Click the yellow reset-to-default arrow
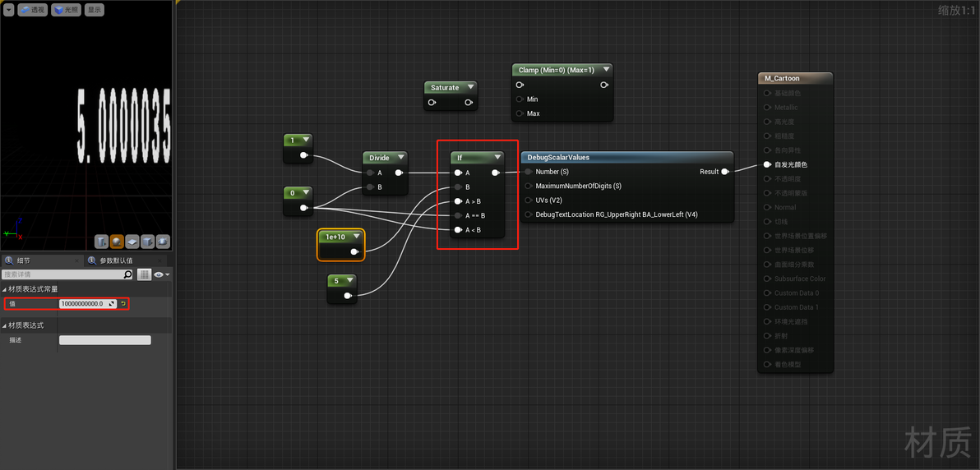Image resolution: width=980 pixels, height=470 pixels. pos(123,304)
